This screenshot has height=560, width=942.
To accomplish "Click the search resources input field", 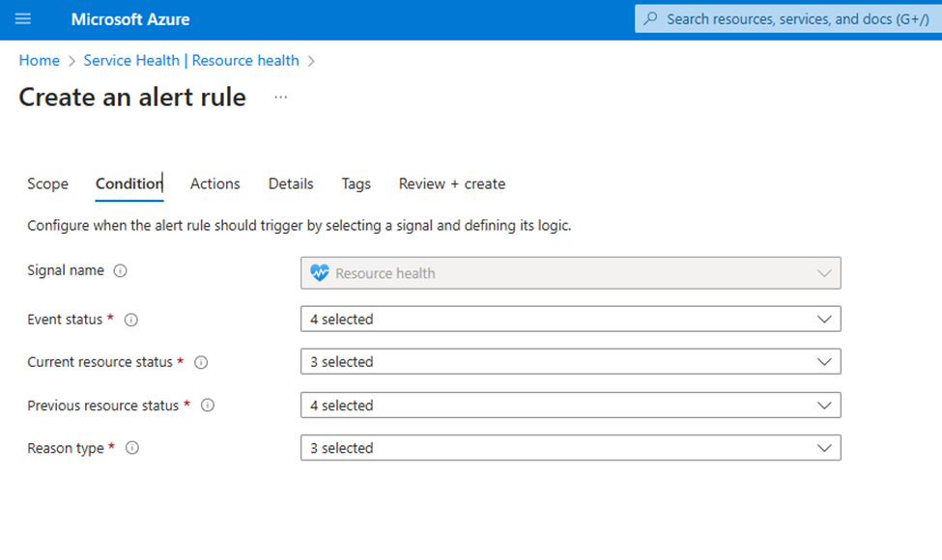I will (792, 19).
